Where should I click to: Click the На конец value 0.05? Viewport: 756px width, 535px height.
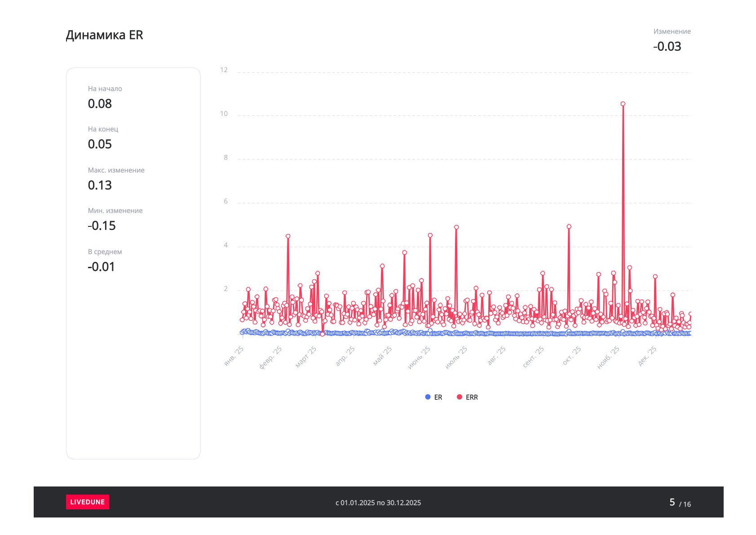[x=100, y=144]
